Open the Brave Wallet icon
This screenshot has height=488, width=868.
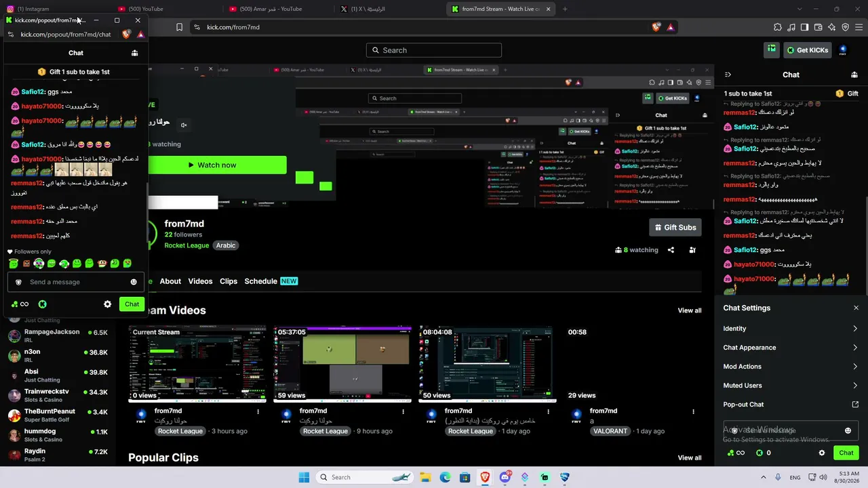(x=818, y=27)
